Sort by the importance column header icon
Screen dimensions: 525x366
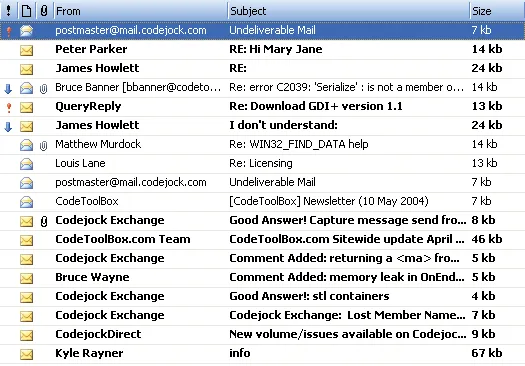point(8,11)
